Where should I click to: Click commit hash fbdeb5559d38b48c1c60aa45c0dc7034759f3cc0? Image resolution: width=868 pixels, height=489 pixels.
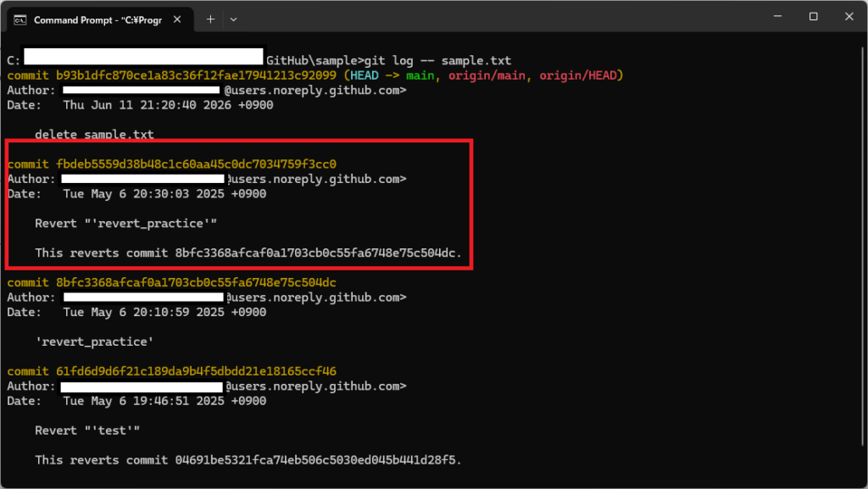pyautogui.click(x=196, y=164)
